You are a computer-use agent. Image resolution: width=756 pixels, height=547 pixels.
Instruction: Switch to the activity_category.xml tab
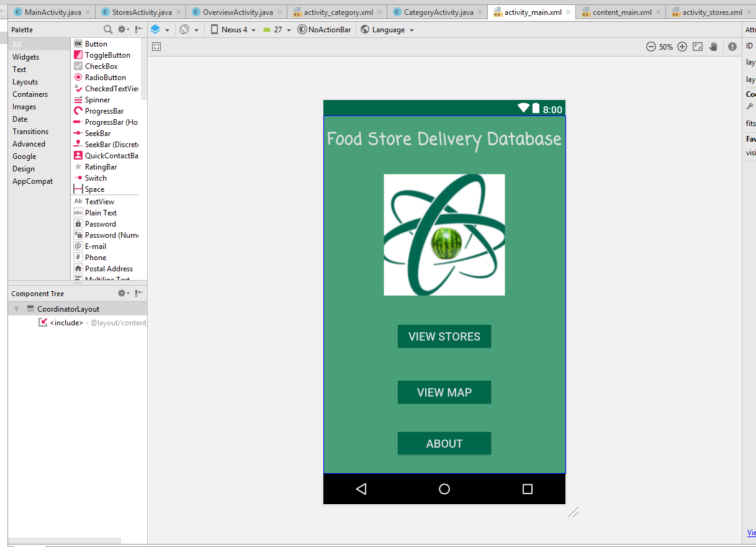[x=337, y=12]
